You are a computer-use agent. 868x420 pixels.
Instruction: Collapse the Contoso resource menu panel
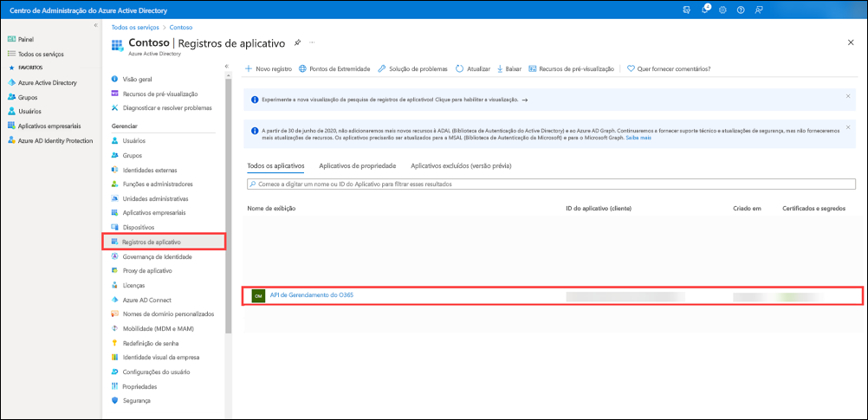(226, 66)
